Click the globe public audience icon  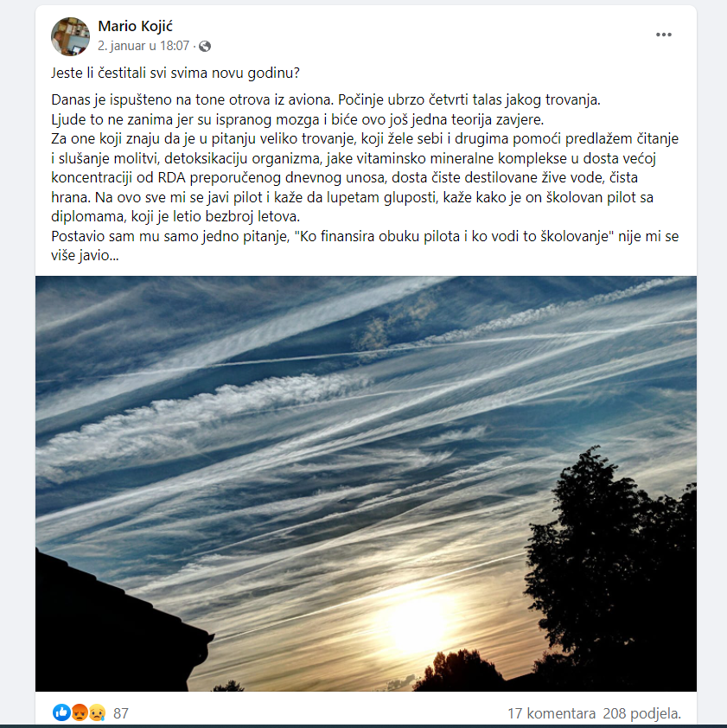point(205,46)
